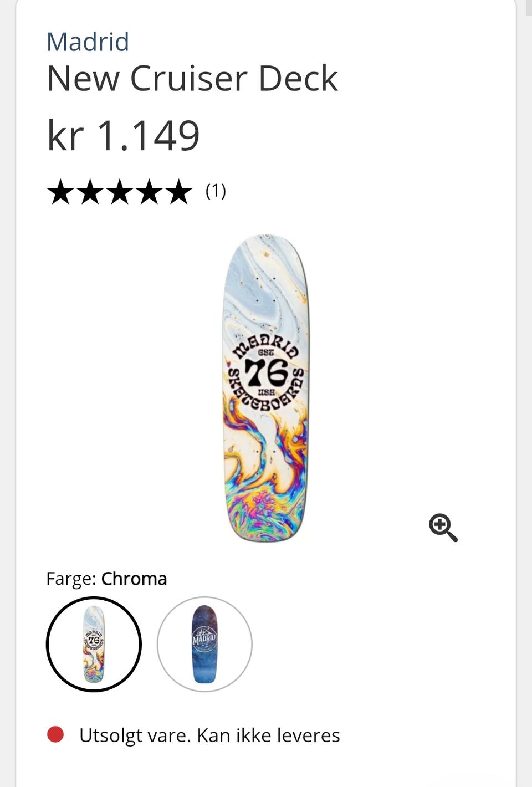Open the review count (1) link
This screenshot has height=787, width=532.
(x=216, y=191)
